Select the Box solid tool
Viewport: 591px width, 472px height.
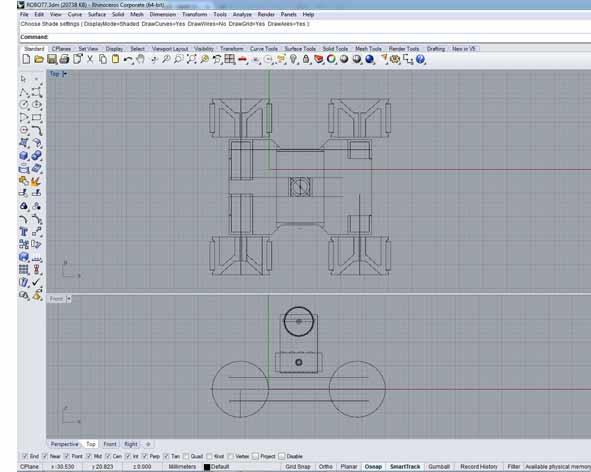(24, 156)
